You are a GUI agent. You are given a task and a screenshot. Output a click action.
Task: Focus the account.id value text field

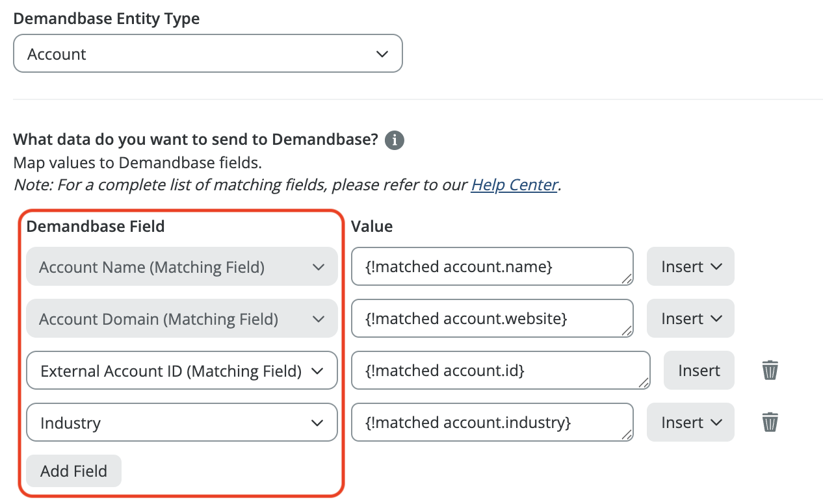click(499, 370)
